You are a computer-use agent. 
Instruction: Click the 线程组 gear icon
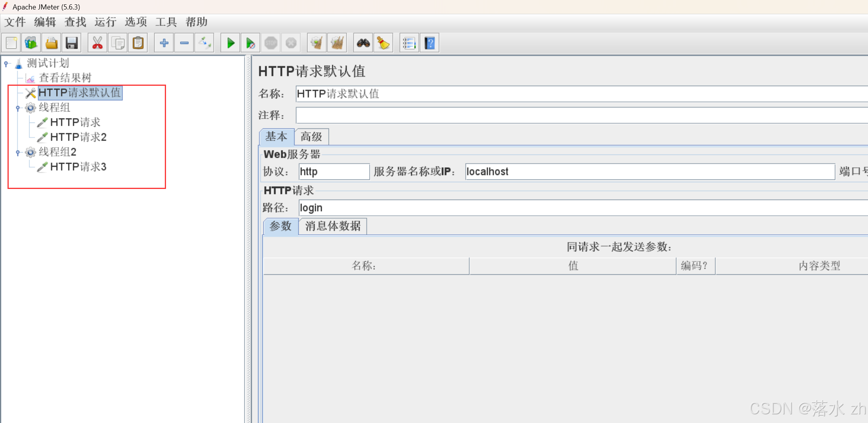point(30,108)
